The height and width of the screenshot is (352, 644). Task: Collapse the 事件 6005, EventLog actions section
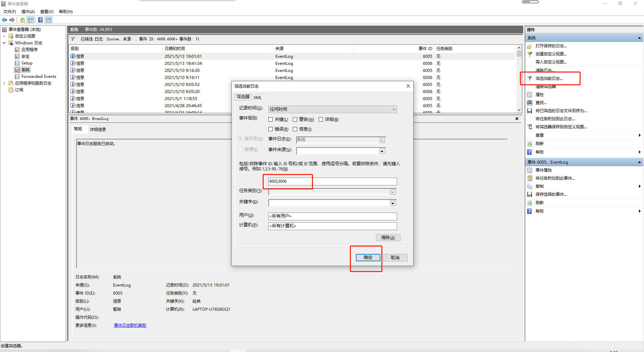click(639, 162)
